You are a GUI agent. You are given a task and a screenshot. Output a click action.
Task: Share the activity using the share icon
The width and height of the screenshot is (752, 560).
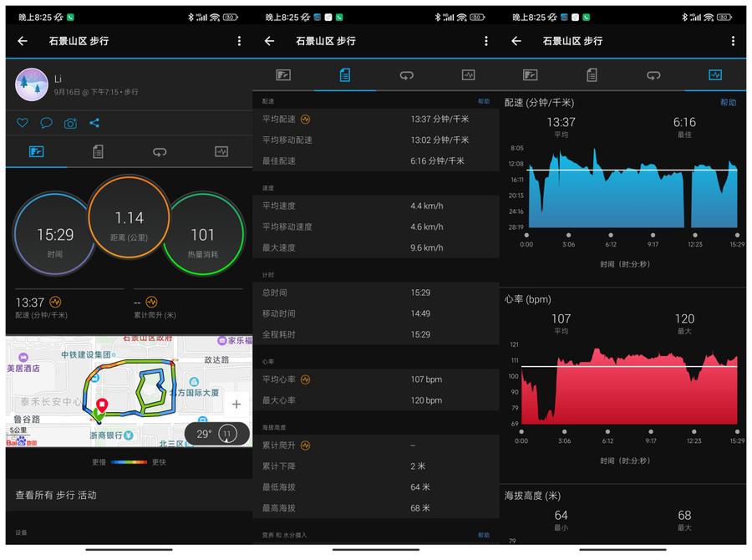[x=94, y=122]
